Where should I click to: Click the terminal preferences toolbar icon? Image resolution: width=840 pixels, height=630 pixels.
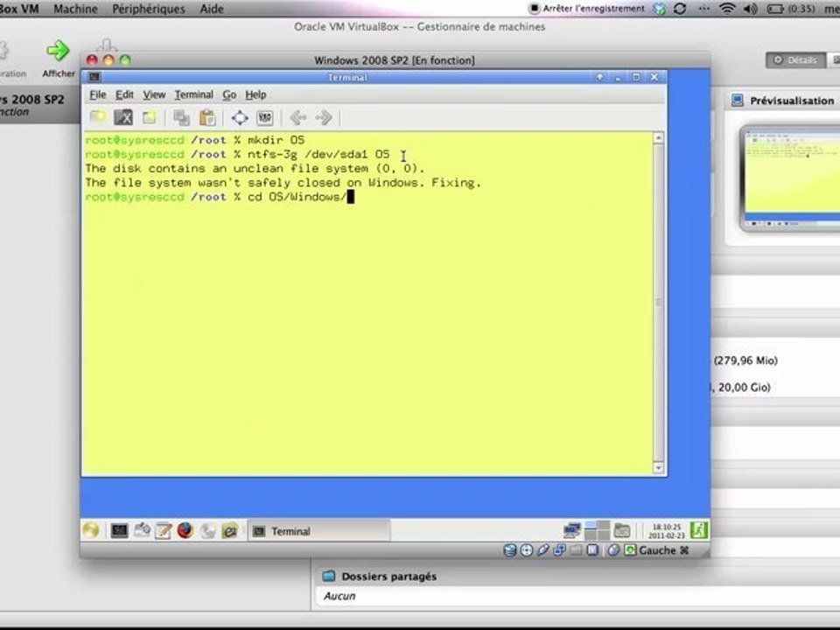pyautogui.click(x=265, y=117)
